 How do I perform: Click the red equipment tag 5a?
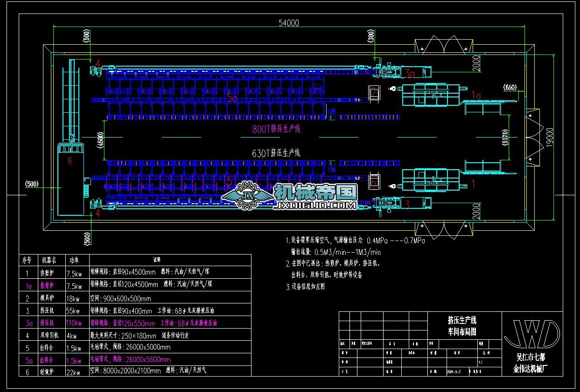tap(232, 98)
